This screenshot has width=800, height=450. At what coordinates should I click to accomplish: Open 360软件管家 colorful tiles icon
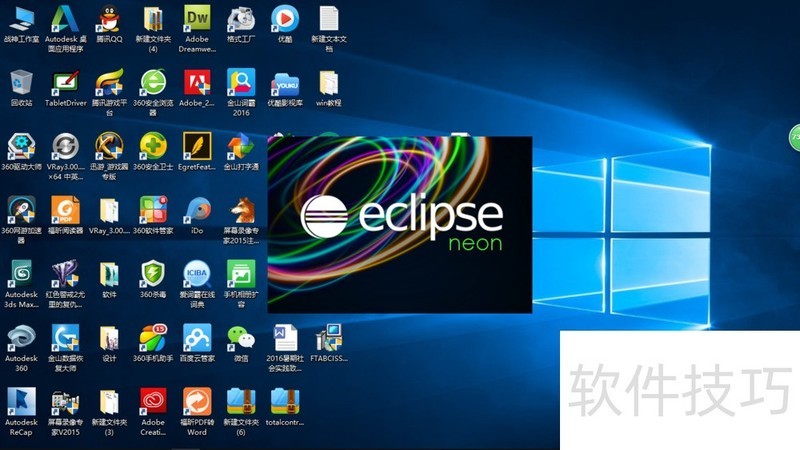click(153, 211)
